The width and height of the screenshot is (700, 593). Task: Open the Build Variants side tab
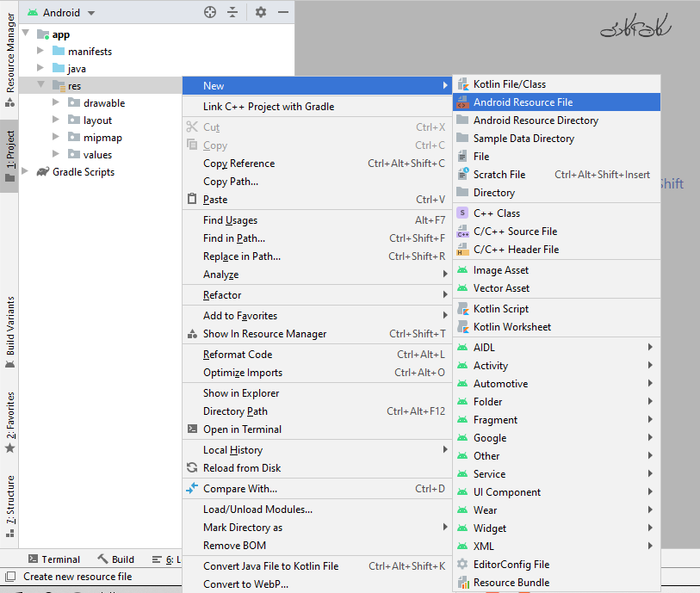9,332
